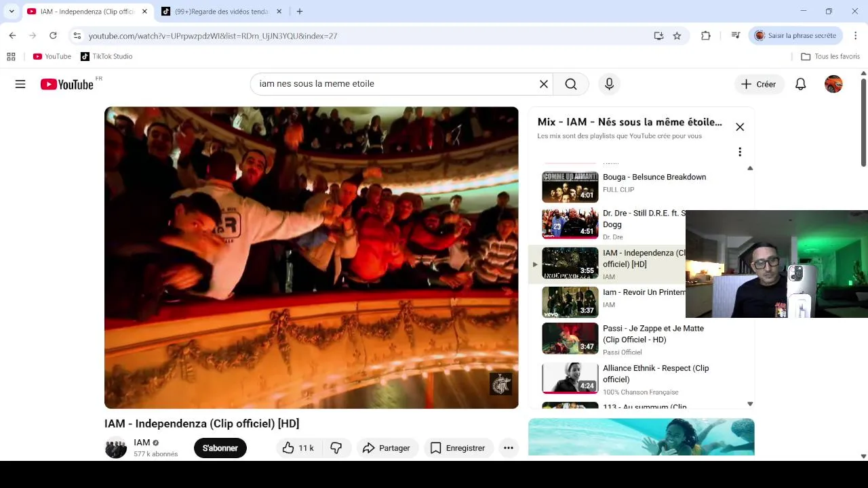
Task: Open the browser extensions puzzle icon
Action: click(706, 36)
